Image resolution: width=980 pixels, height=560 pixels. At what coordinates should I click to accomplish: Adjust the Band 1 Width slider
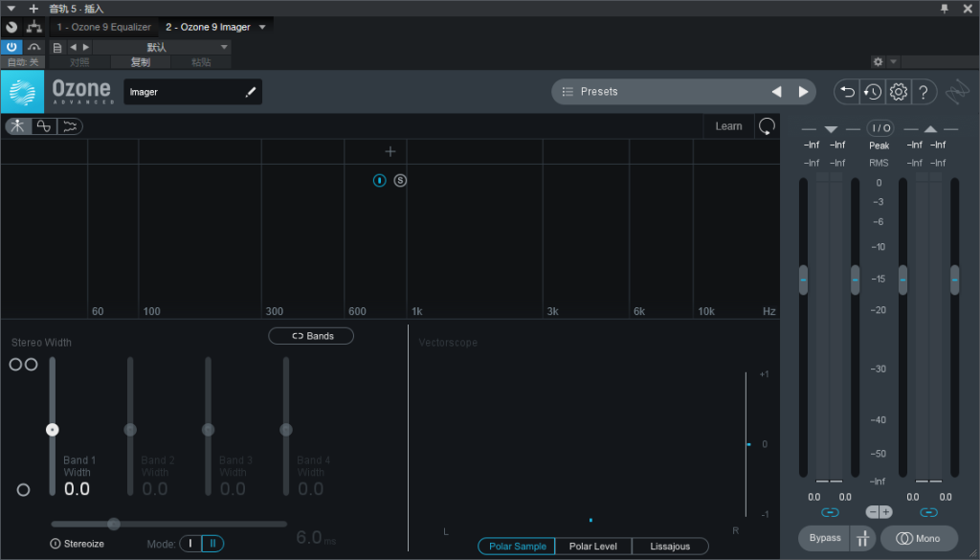[x=53, y=430]
